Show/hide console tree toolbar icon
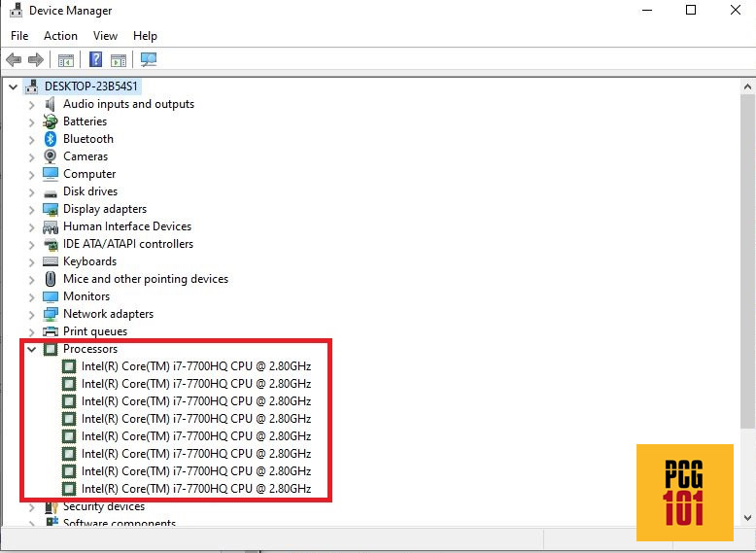 click(x=65, y=60)
